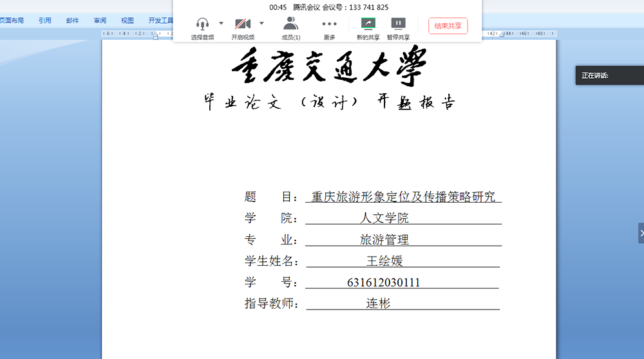Open the 更多 three-dot menu
The width and height of the screenshot is (644, 359).
(329, 24)
